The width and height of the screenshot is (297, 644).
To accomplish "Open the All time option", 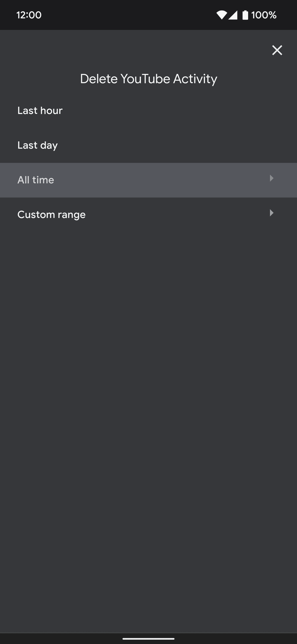I will [x=36, y=180].
